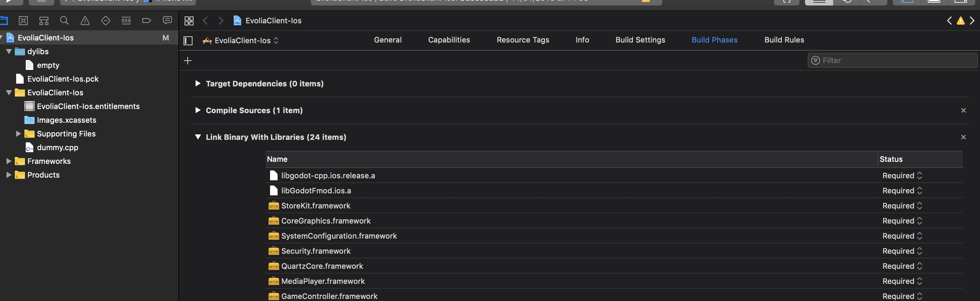The width and height of the screenshot is (980, 301).
Task: Switch to the Build Settings tab
Action: (640, 40)
